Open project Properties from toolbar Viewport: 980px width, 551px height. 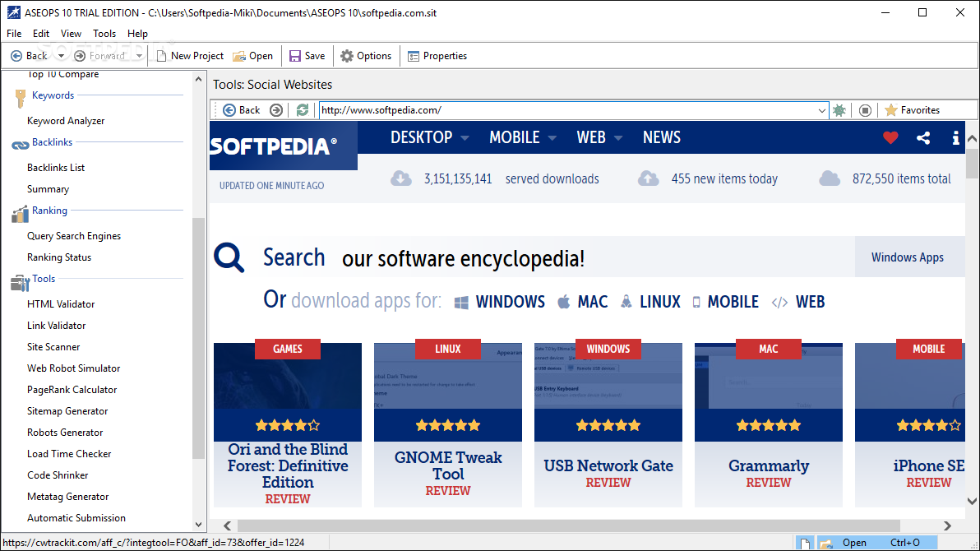click(437, 56)
